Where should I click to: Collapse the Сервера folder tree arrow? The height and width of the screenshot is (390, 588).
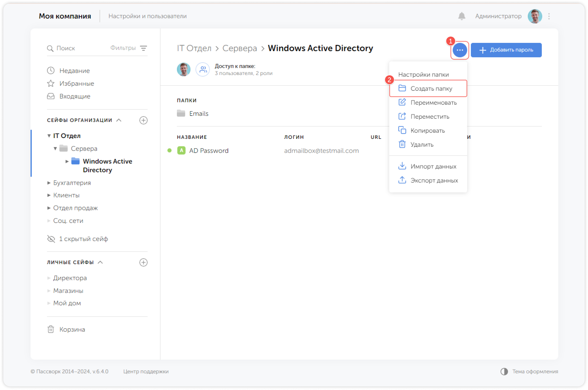click(55, 149)
